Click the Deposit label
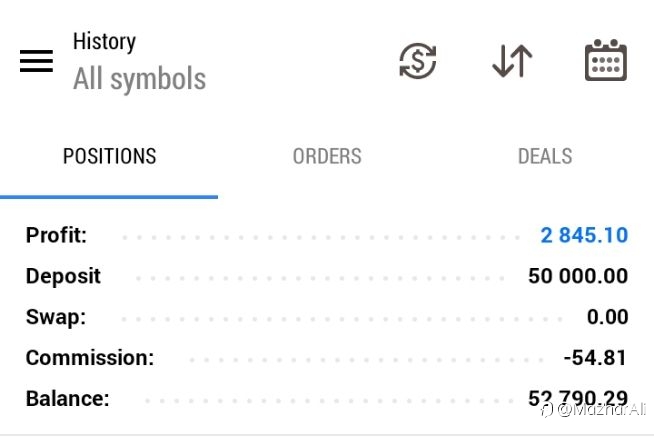The height and width of the screenshot is (439, 654). (63, 276)
